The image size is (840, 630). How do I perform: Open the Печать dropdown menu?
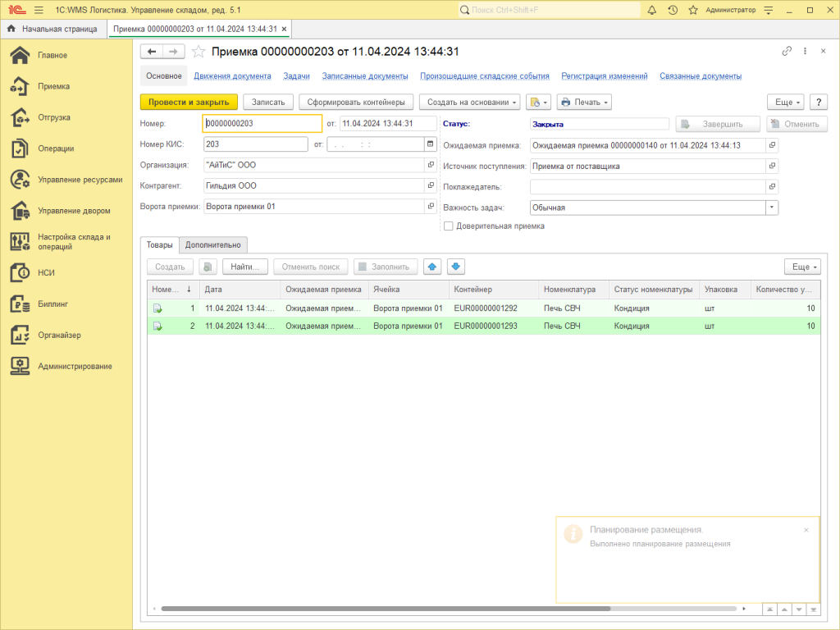584,103
